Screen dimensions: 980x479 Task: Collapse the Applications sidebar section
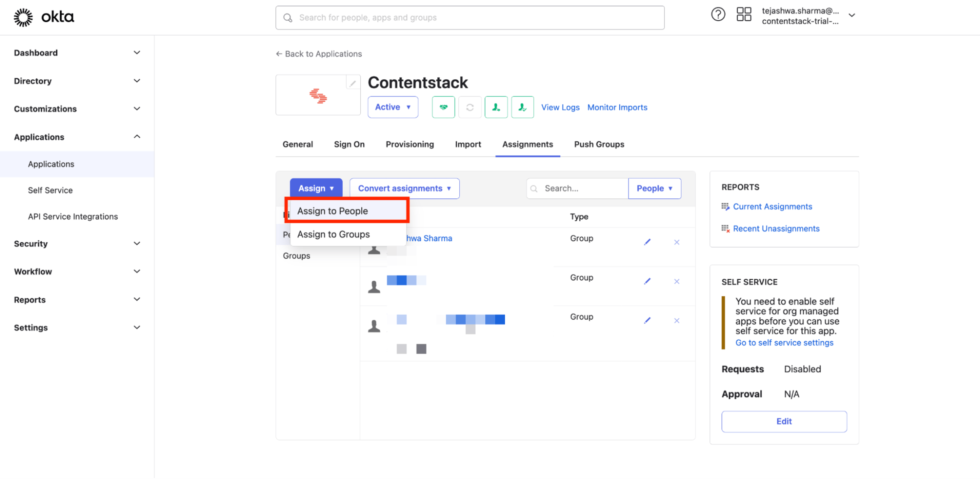[x=137, y=137]
